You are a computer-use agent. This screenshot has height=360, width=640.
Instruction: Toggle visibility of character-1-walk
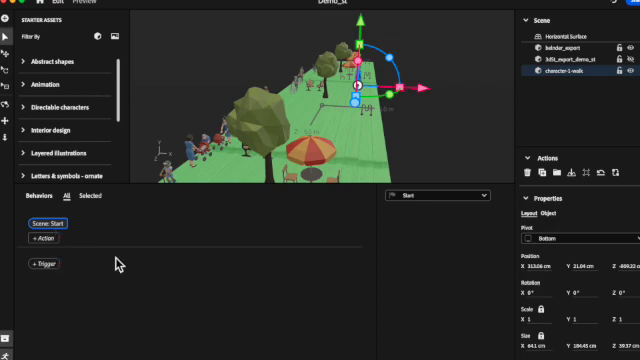pyautogui.click(x=631, y=71)
